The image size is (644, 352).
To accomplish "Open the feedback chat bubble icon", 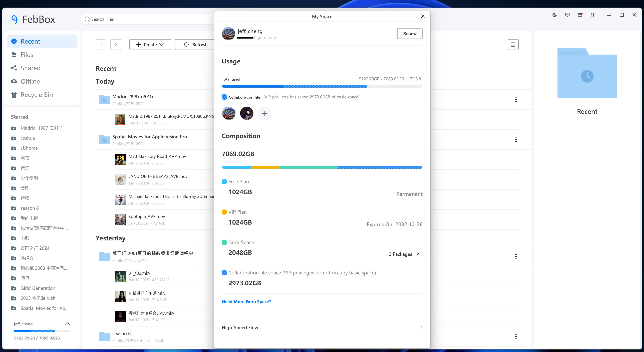I will tap(567, 15).
